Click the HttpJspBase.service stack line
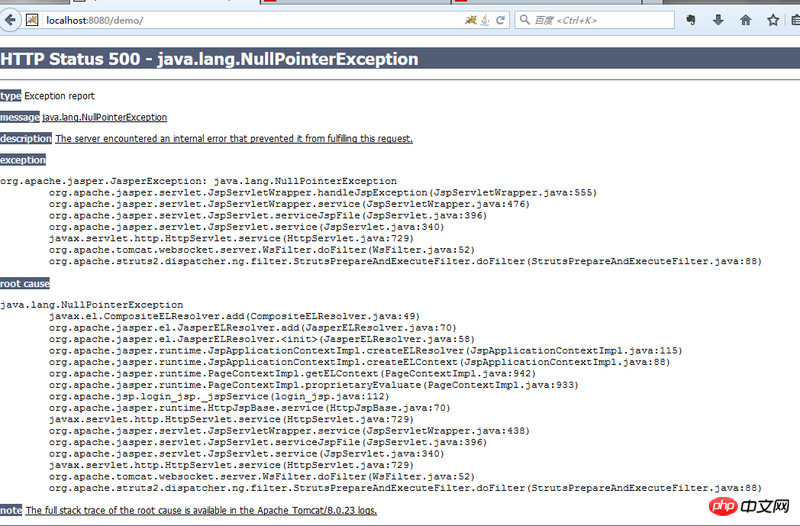 [249, 408]
